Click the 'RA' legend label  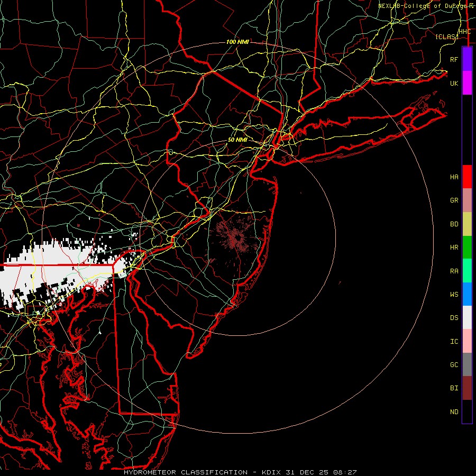(x=454, y=271)
